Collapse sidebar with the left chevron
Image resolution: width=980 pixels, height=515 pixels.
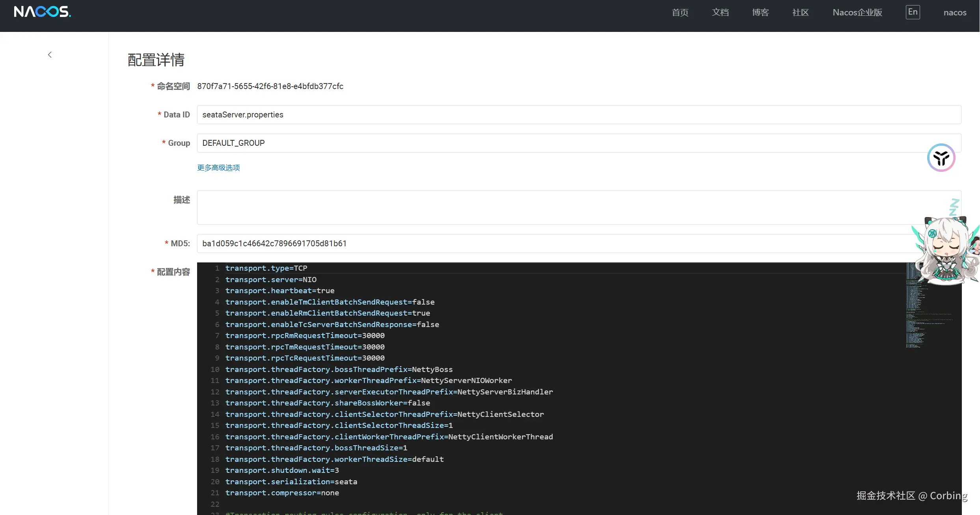(50, 55)
